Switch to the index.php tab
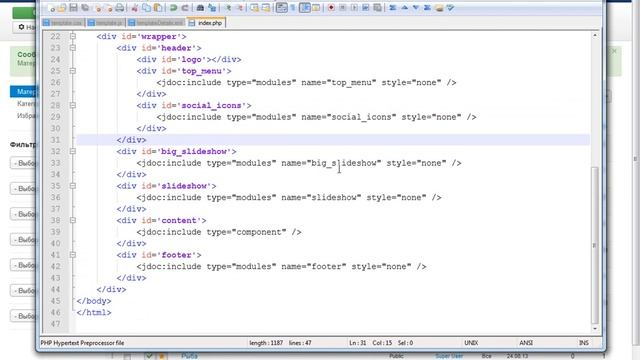This screenshot has height=360, width=640. 206,23
